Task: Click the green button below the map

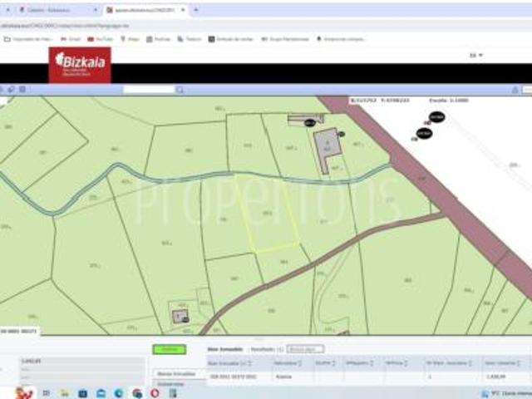Action: (170, 349)
